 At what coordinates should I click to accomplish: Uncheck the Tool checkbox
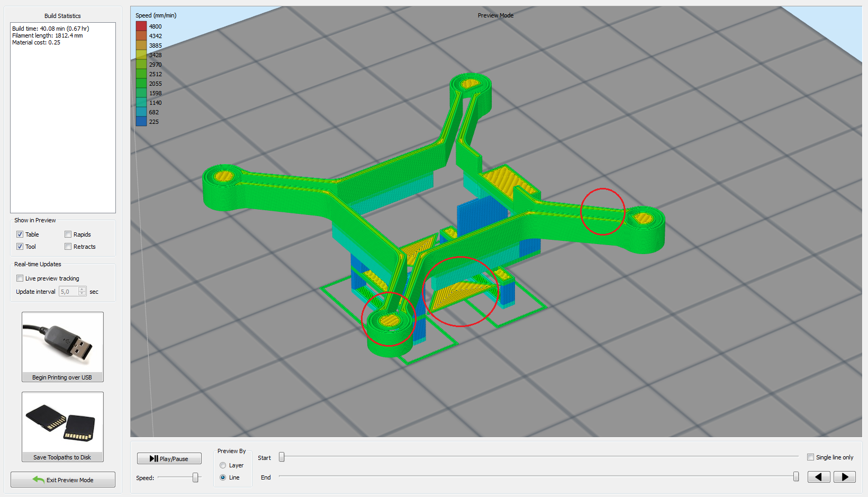pyautogui.click(x=20, y=247)
